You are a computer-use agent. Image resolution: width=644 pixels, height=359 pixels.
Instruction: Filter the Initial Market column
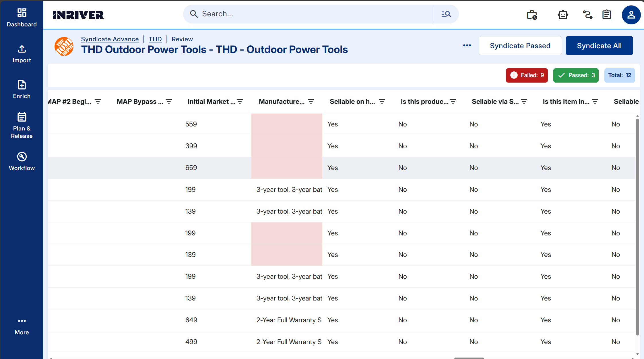click(x=240, y=102)
